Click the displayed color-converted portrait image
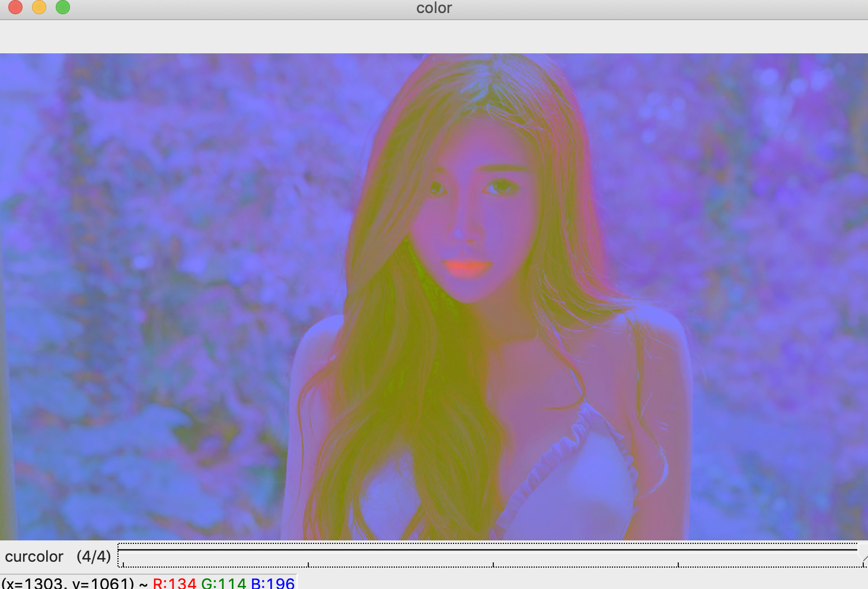This screenshot has width=868, height=589. [434, 297]
